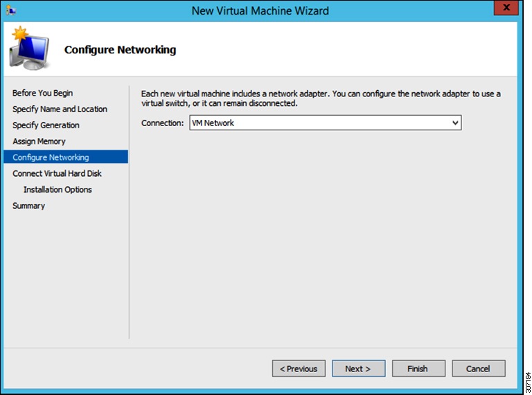Image resolution: width=532 pixels, height=395 pixels.
Task: Jump to the Summary step
Action: point(28,206)
